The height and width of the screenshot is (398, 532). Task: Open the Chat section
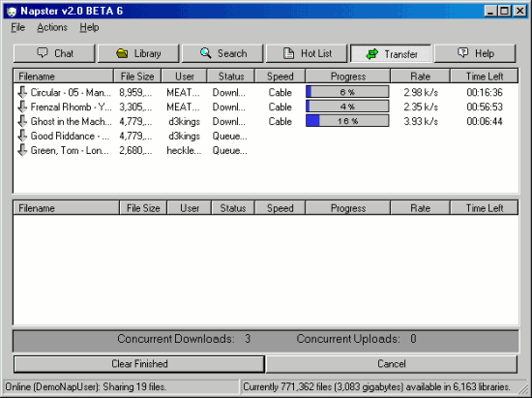pyautogui.click(x=54, y=53)
